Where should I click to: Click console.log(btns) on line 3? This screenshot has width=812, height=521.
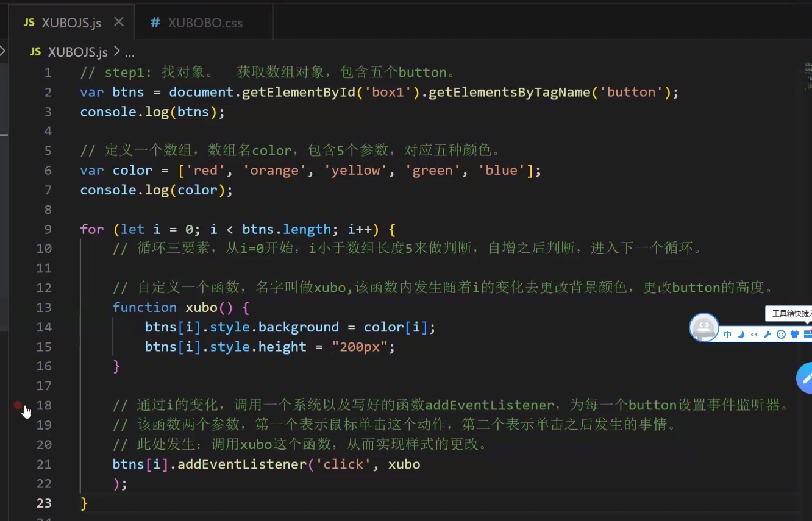(152, 112)
